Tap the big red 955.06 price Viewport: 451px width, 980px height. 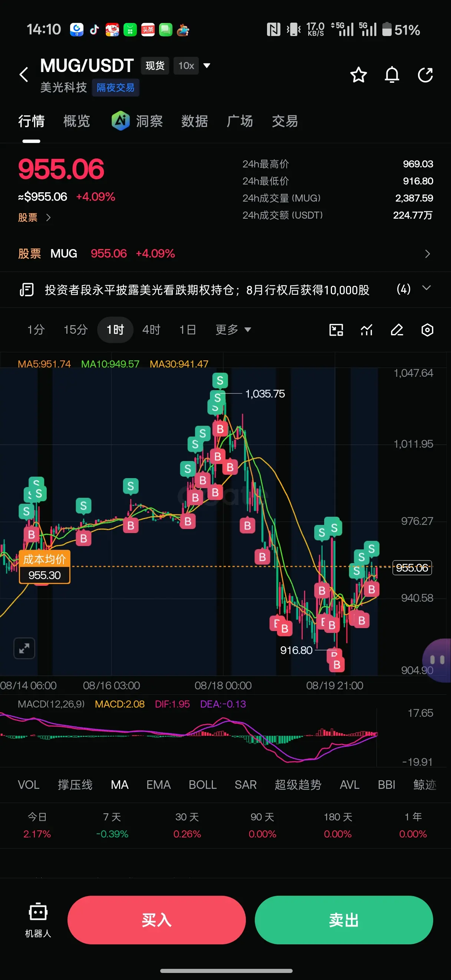click(x=61, y=169)
